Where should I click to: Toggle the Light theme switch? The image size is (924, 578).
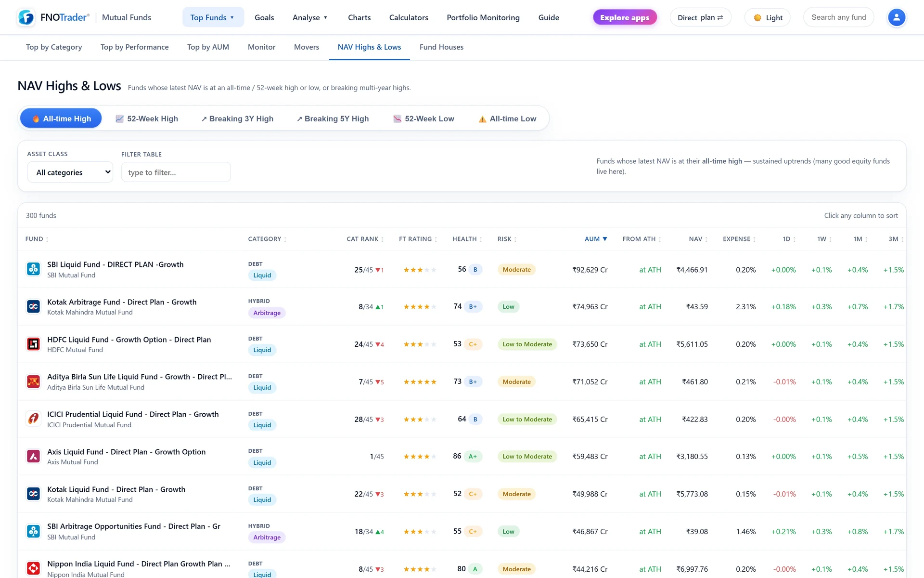(767, 17)
